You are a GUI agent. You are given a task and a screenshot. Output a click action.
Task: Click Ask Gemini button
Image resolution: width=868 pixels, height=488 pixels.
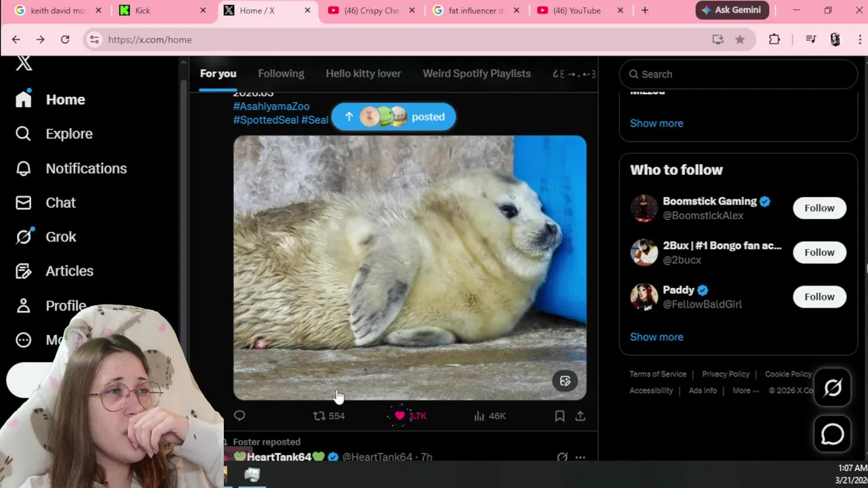click(732, 10)
